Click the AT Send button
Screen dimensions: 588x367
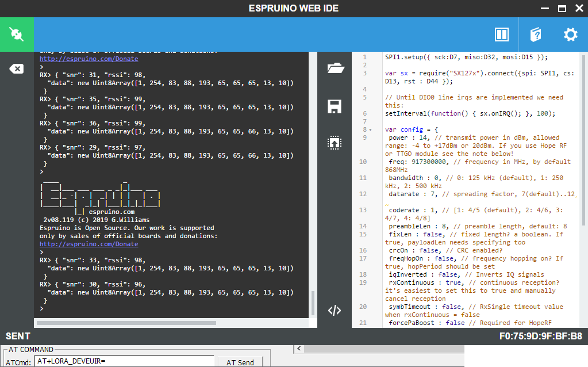(x=240, y=362)
